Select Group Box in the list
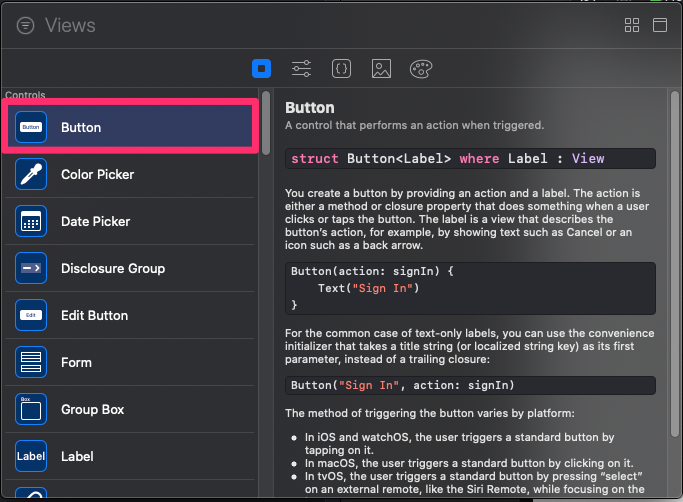Viewport: 683px width, 502px height. [130, 410]
